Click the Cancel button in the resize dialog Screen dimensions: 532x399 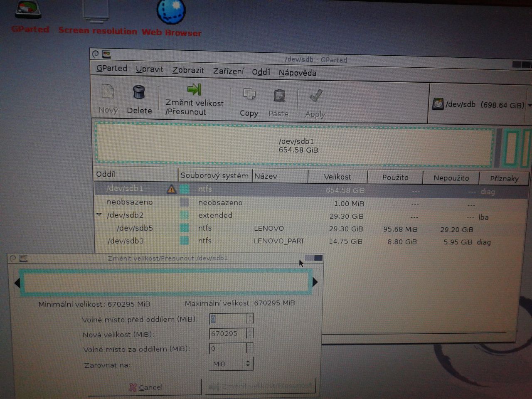click(x=145, y=387)
